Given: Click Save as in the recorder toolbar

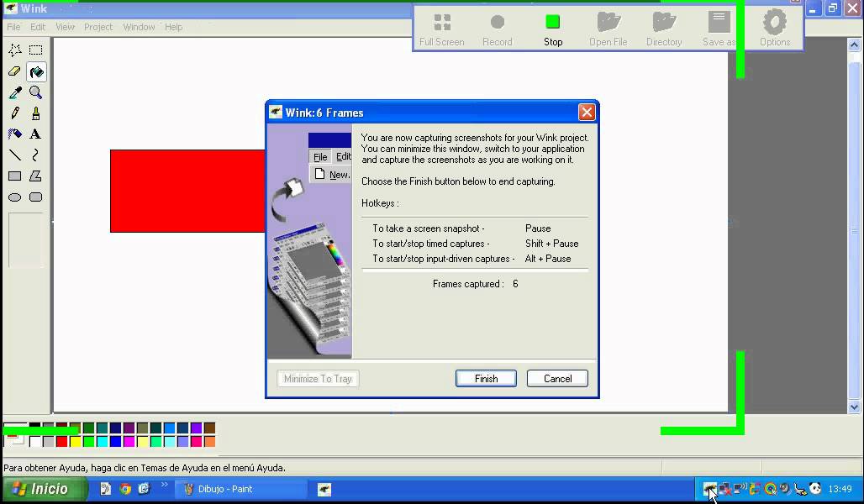Looking at the screenshot, I should pyautogui.click(x=719, y=29).
